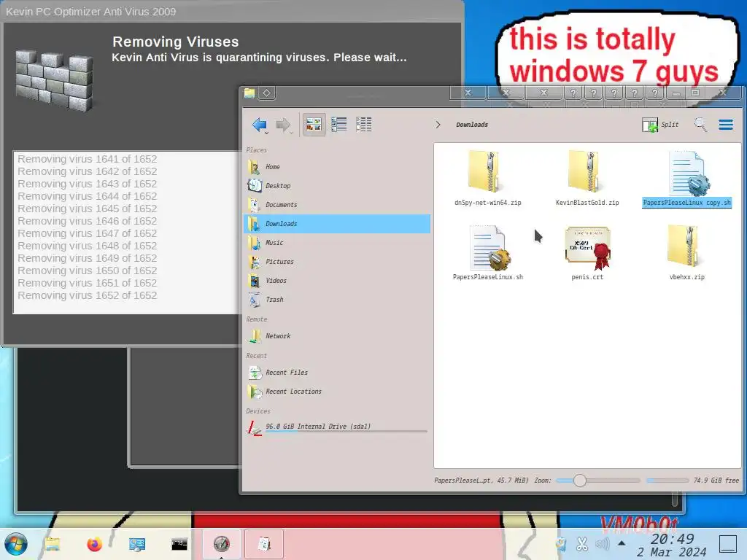Open the clipboard tray icon
The width and height of the screenshot is (747, 560).
click(x=561, y=544)
